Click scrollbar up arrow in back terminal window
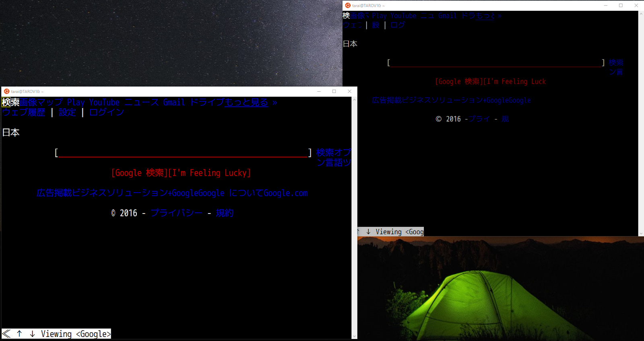Screen dimensions: 644x341 [x=641, y=14]
